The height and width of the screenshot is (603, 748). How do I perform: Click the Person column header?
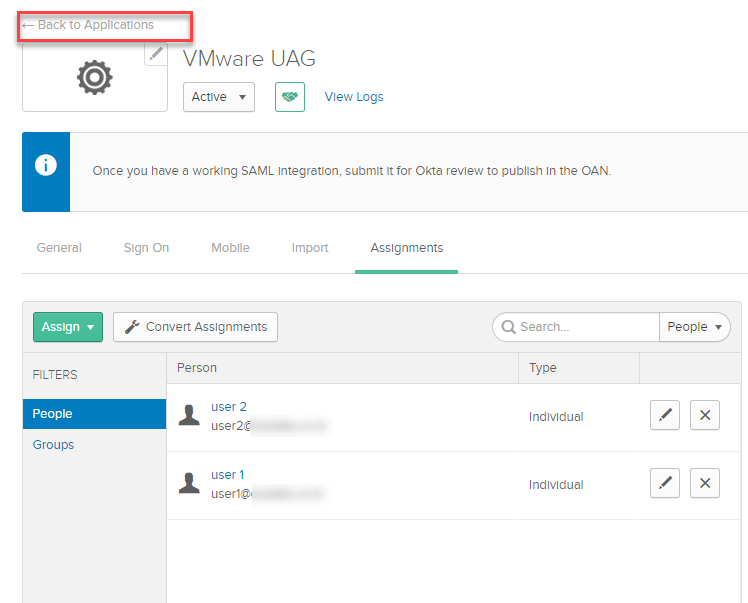tap(197, 368)
